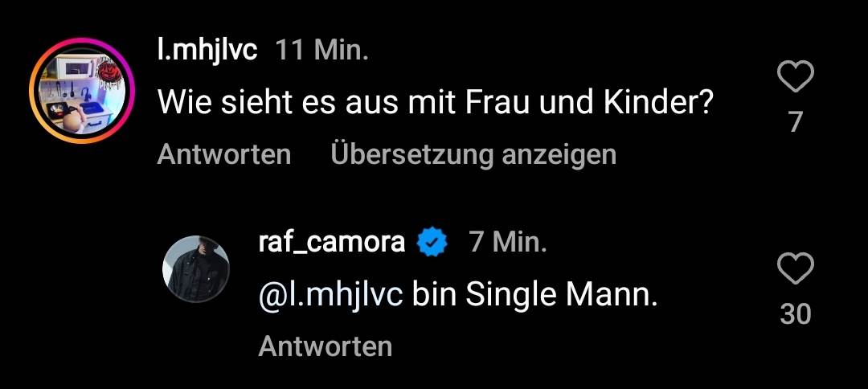Open the l.mhjlvc username at the top

(207, 51)
